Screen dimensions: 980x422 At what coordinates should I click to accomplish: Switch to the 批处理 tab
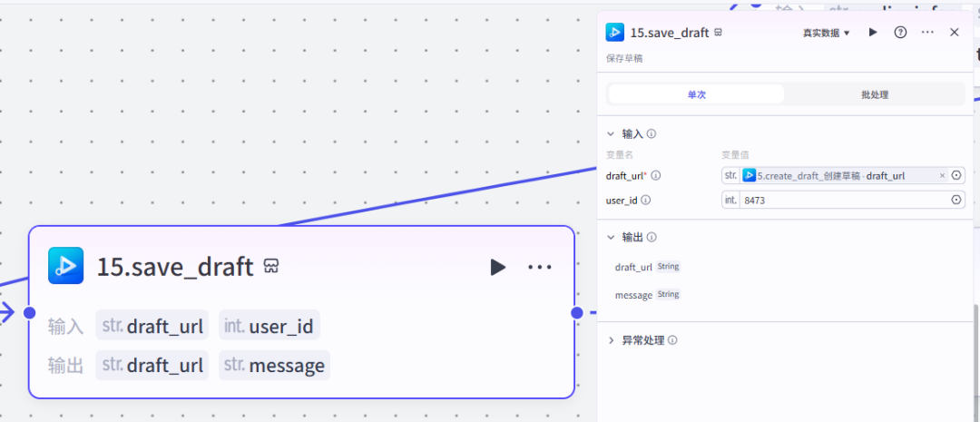click(875, 94)
